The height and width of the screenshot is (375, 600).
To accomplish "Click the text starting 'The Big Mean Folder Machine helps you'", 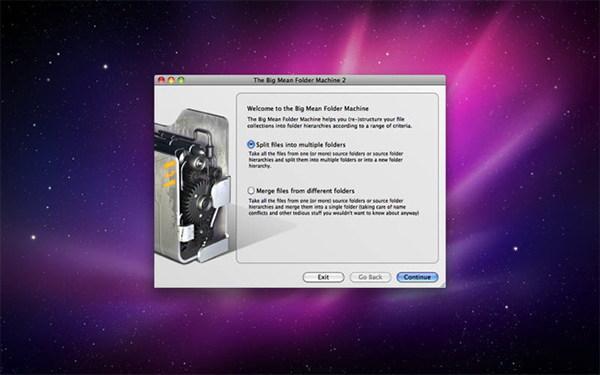I will click(x=329, y=122).
